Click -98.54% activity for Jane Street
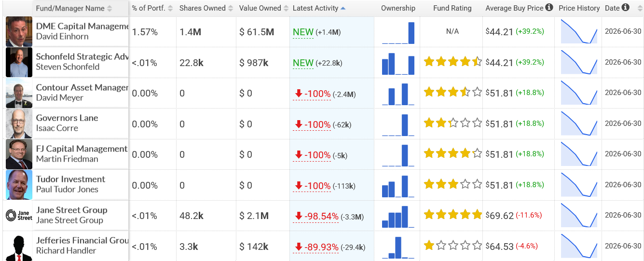 [x=316, y=217]
